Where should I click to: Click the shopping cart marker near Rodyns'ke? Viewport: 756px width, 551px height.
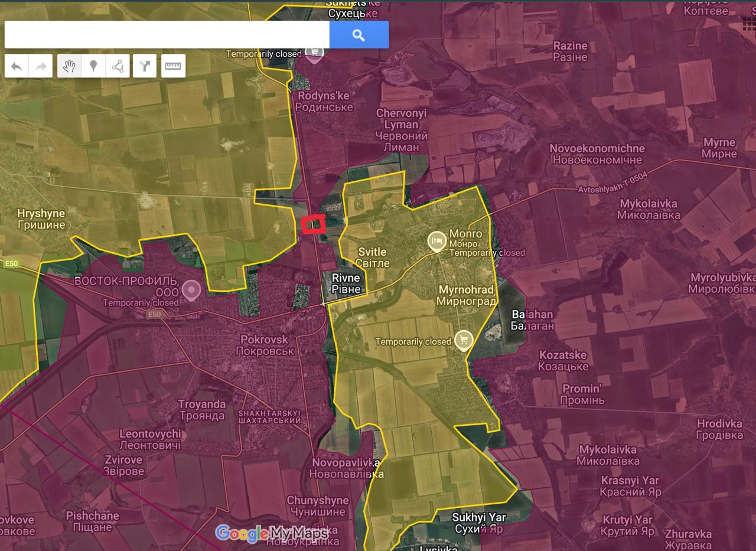point(315,53)
